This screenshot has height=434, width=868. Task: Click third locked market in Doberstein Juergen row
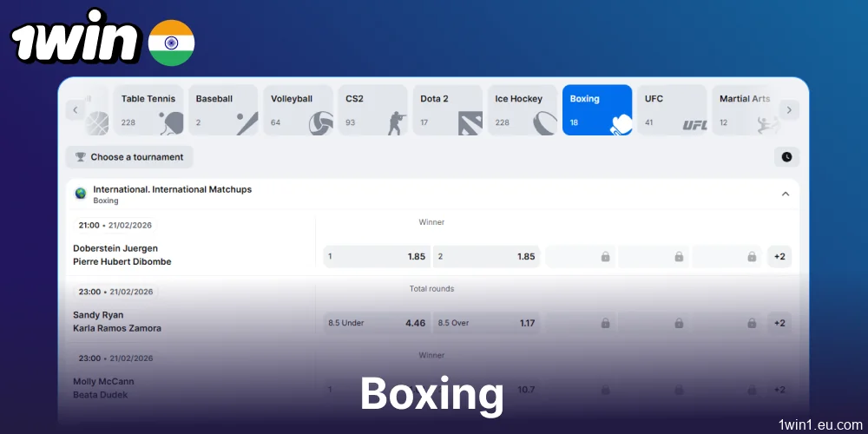(x=727, y=257)
